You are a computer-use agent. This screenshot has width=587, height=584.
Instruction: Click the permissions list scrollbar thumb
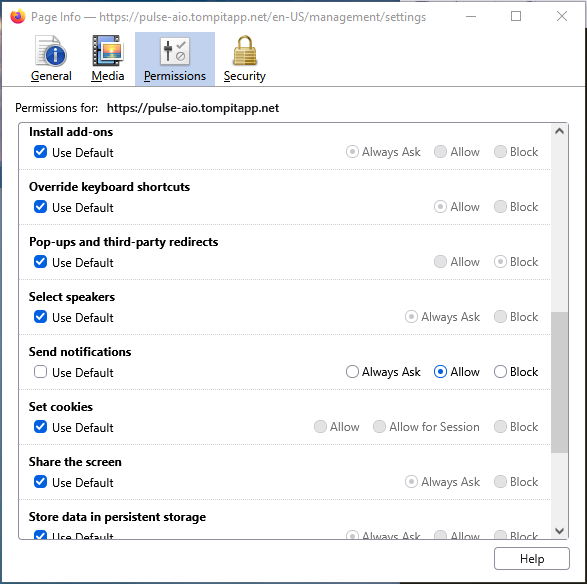pyautogui.click(x=559, y=383)
